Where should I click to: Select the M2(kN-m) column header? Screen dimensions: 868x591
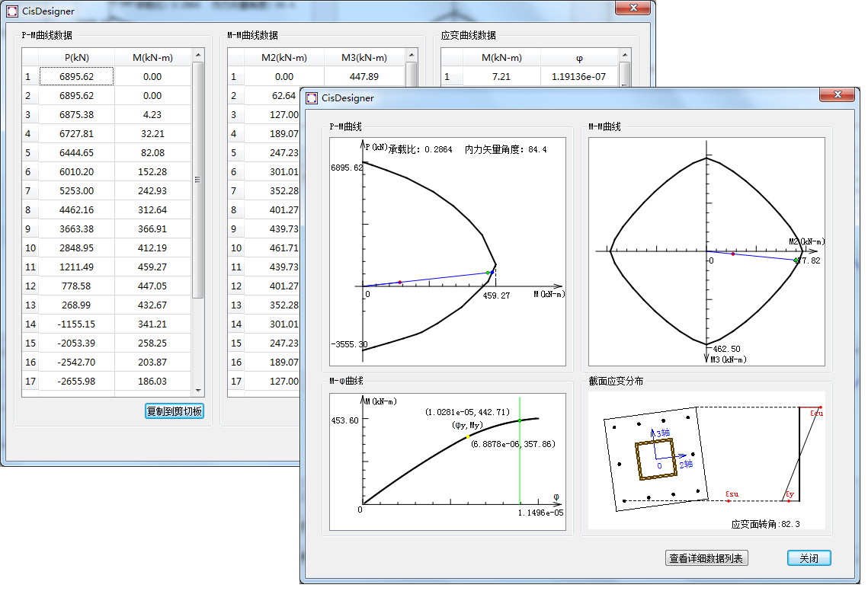(283, 57)
